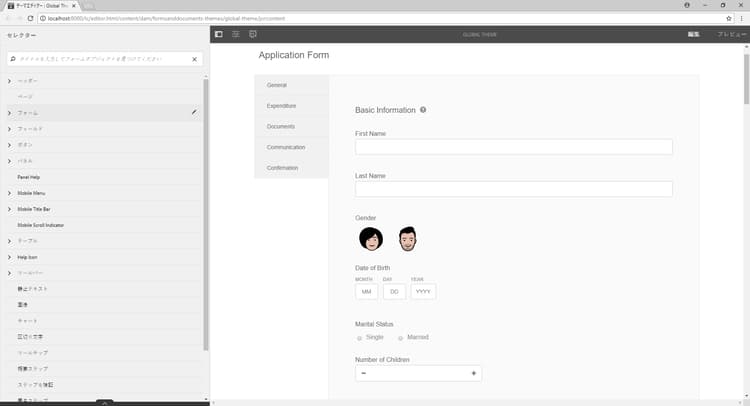
Task: Switch to preview mode in top bar
Action: [731, 34]
